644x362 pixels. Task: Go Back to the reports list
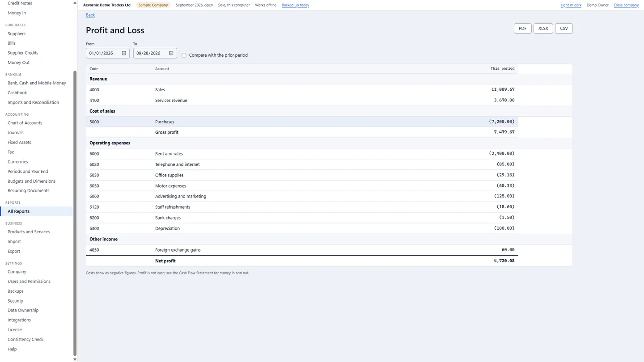click(x=90, y=15)
